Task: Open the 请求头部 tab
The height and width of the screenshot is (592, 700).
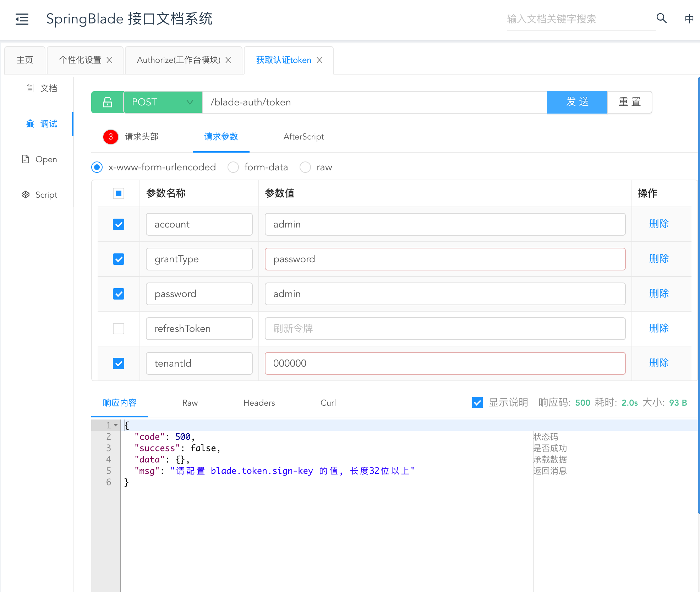Action: click(x=141, y=137)
